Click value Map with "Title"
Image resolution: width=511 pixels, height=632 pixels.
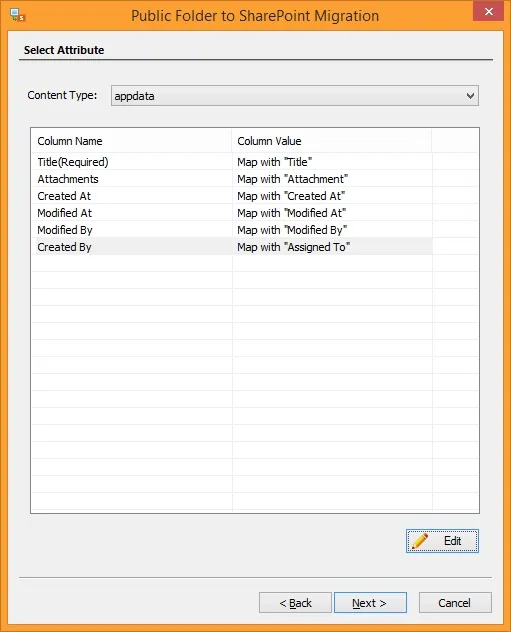(274, 162)
